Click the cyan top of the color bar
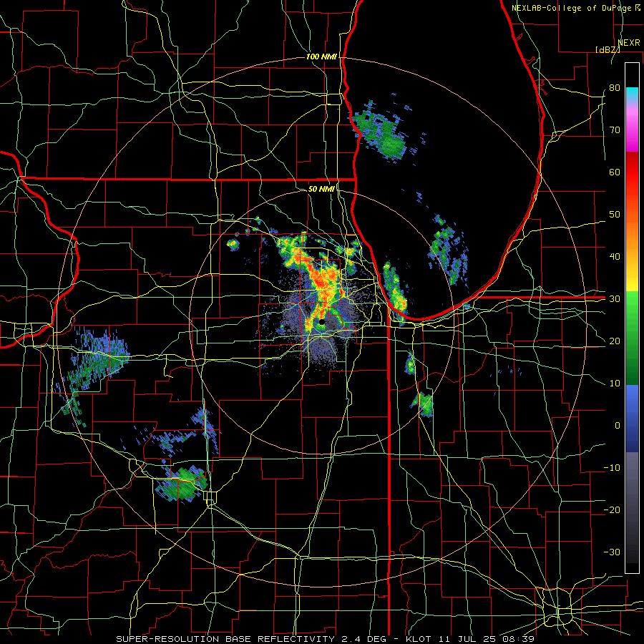The width and height of the screenshot is (644, 644). [x=632, y=94]
